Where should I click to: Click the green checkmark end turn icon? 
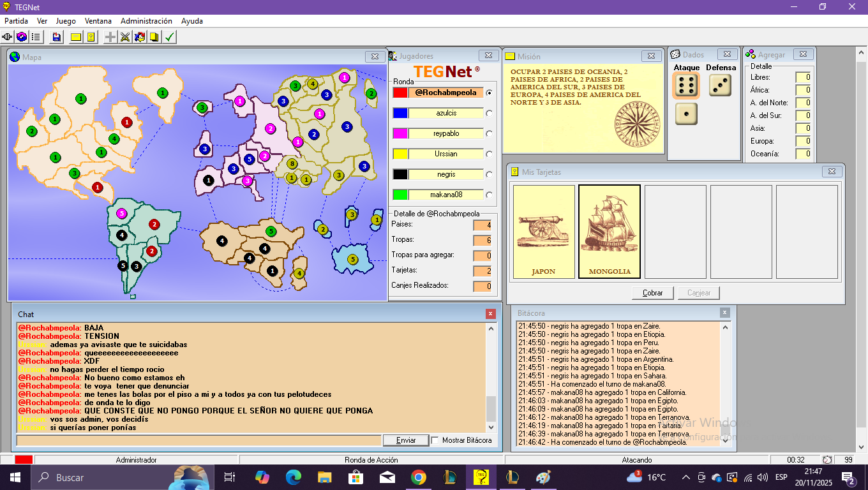(x=169, y=37)
